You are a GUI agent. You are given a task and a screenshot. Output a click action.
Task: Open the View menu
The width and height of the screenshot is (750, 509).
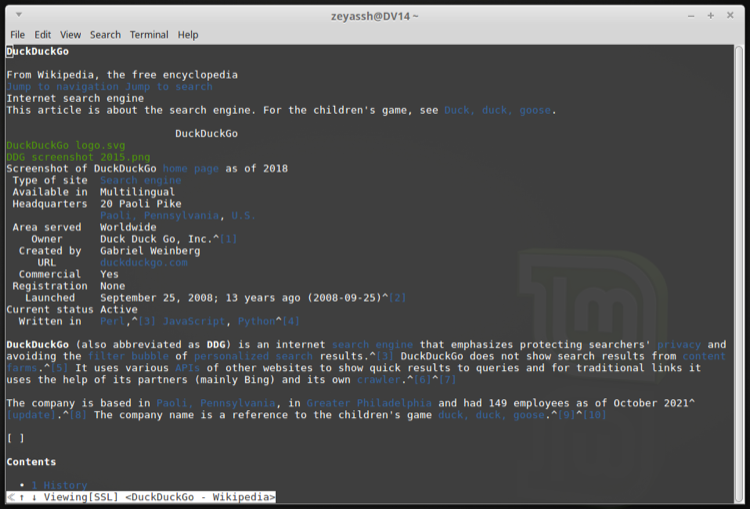pyautogui.click(x=70, y=35)
